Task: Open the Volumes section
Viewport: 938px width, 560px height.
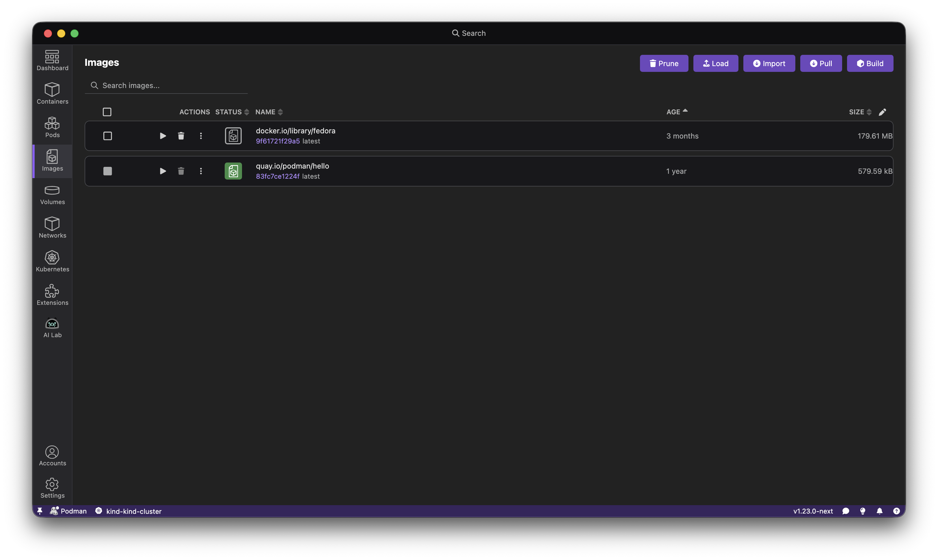Action: pos(52,195)
